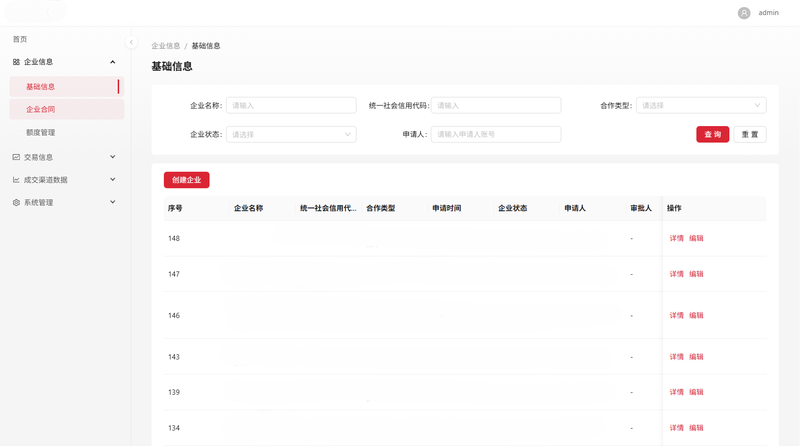Go to 首页 in the sidebar
The width and height of the screenshot is (800, 446).
[x=20, y=39]
